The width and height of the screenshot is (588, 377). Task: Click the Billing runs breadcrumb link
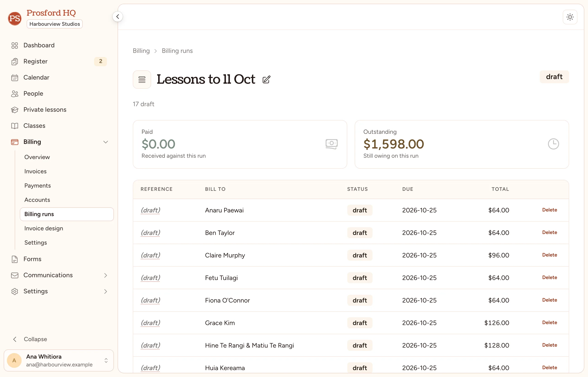click(177, 51)
